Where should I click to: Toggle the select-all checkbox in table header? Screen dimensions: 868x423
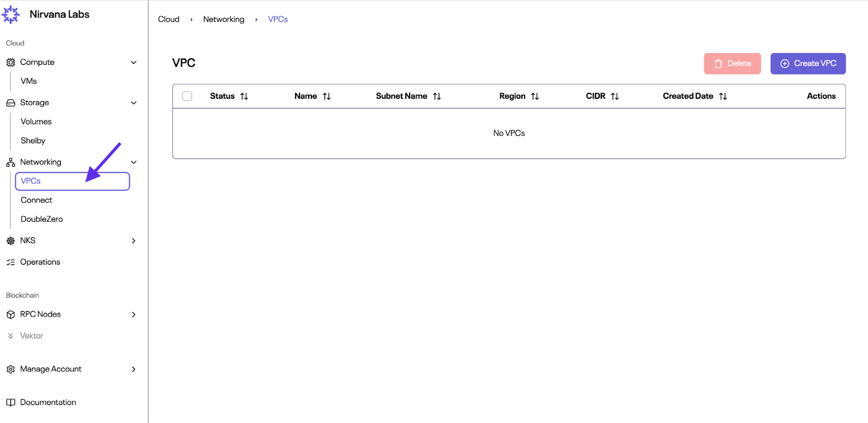[x=187, y=96]
